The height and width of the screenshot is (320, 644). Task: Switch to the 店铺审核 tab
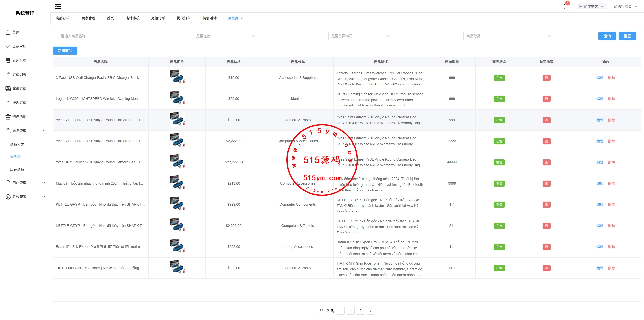pos(133,18)
